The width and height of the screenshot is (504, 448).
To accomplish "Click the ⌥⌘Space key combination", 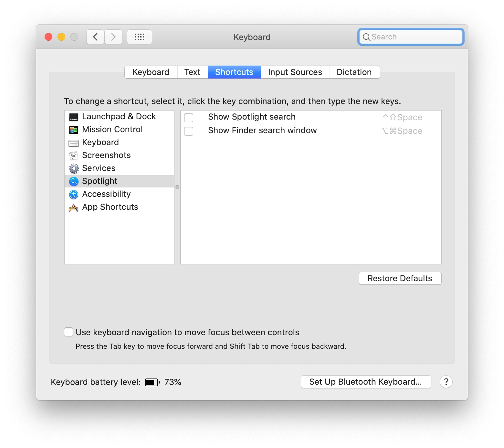I will point(402,131).
